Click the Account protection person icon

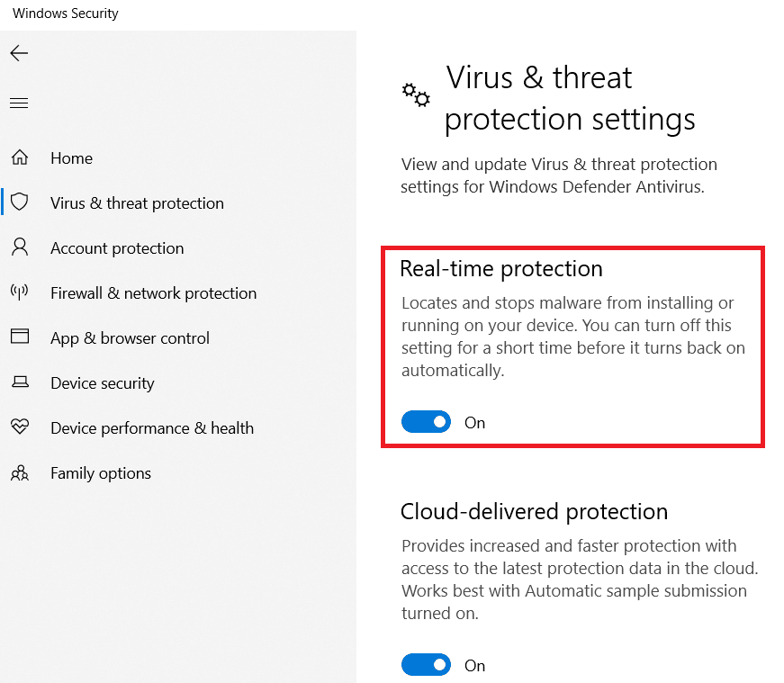(19, 247)
